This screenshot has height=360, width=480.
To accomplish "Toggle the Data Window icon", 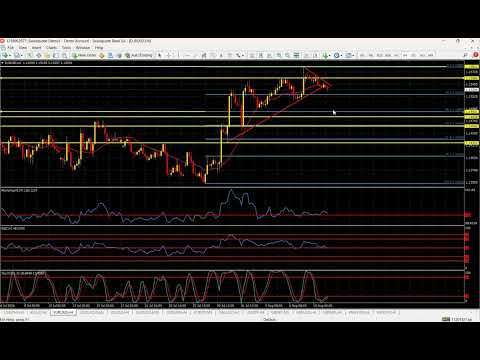I will point(38,55).
